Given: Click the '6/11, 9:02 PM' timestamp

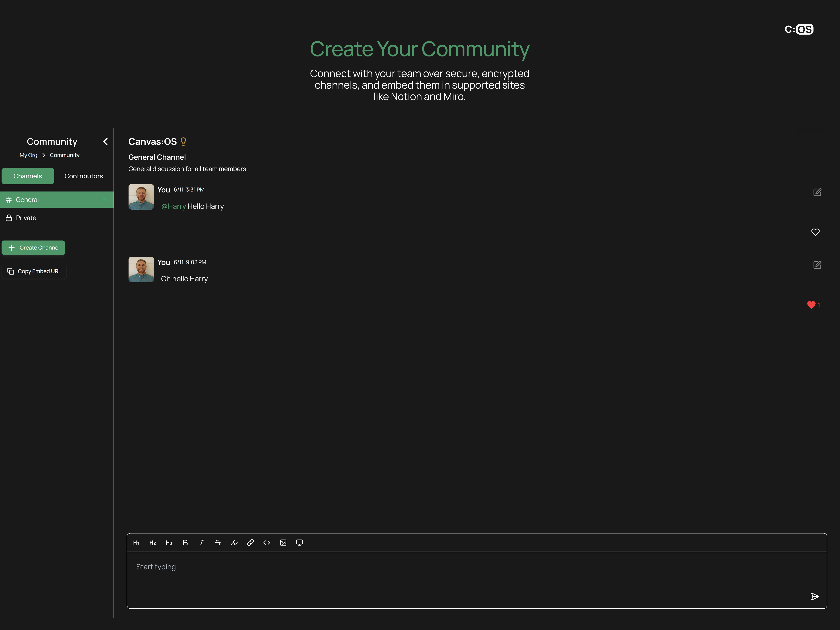Looking at the screenshot, I should point(190,262).
